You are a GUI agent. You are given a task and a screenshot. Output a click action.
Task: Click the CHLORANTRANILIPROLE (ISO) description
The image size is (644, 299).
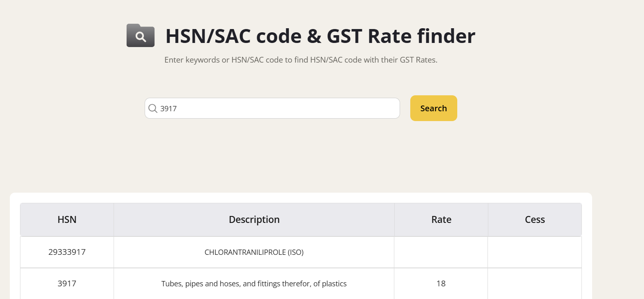[x=254, y=252]
